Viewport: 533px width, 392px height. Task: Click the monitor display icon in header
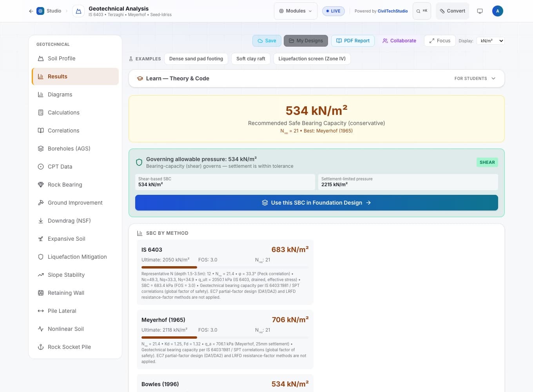[480, 11]
